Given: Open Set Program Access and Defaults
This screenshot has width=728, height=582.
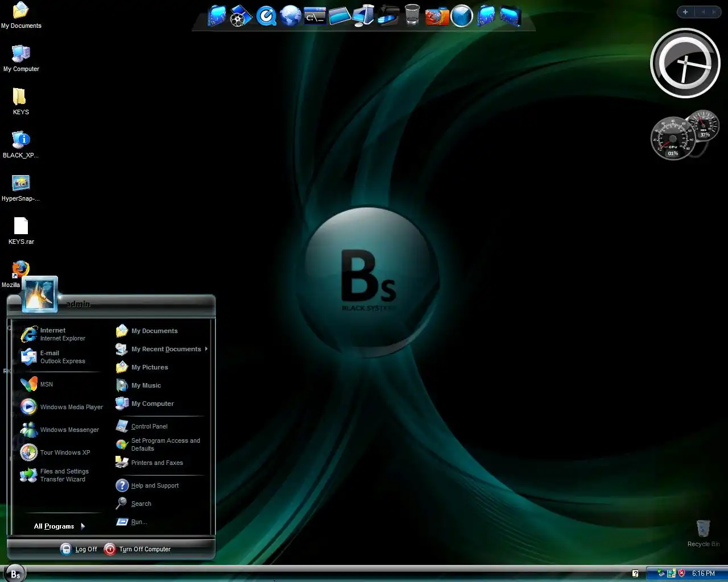Looking at the screenshot, I should click(162, 444).
